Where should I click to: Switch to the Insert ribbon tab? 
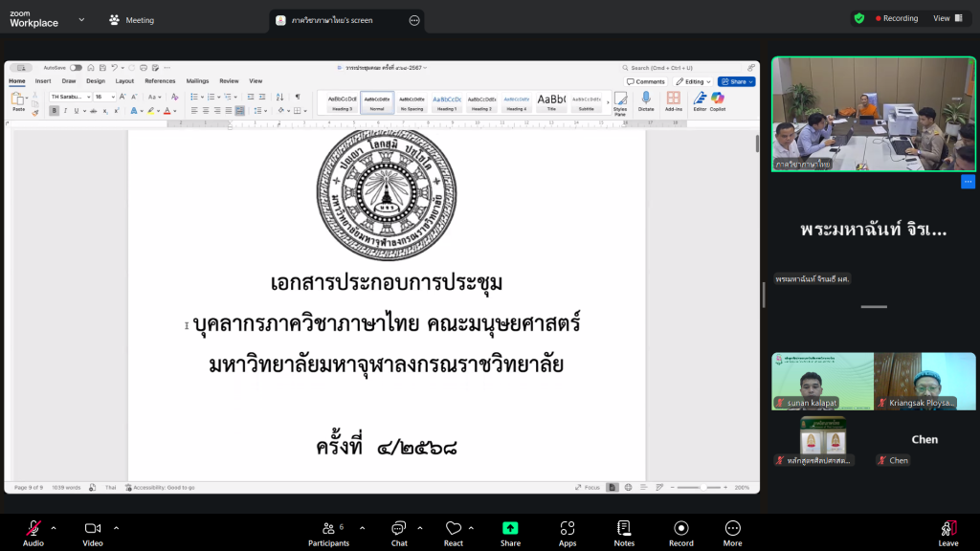coord(43,81)
